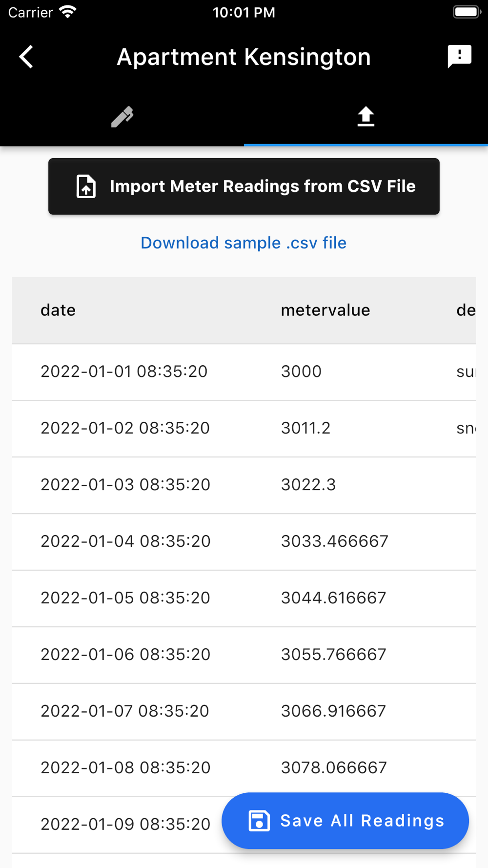The image size is (488, 868).
Task: Select the upload arrow tab
Action: [x=366, y=117]
